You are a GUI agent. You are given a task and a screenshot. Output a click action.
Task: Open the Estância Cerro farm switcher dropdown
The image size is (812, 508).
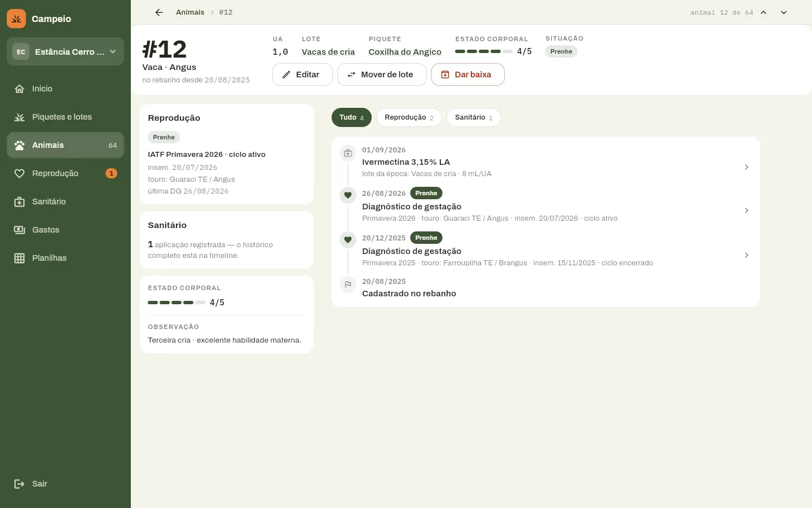pyautogui.click(x=65, y=51)
